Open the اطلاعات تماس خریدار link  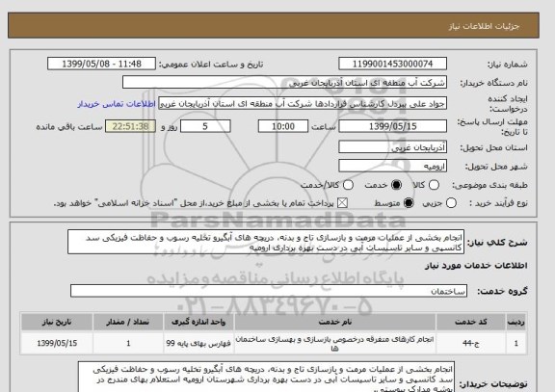[117, 104]
